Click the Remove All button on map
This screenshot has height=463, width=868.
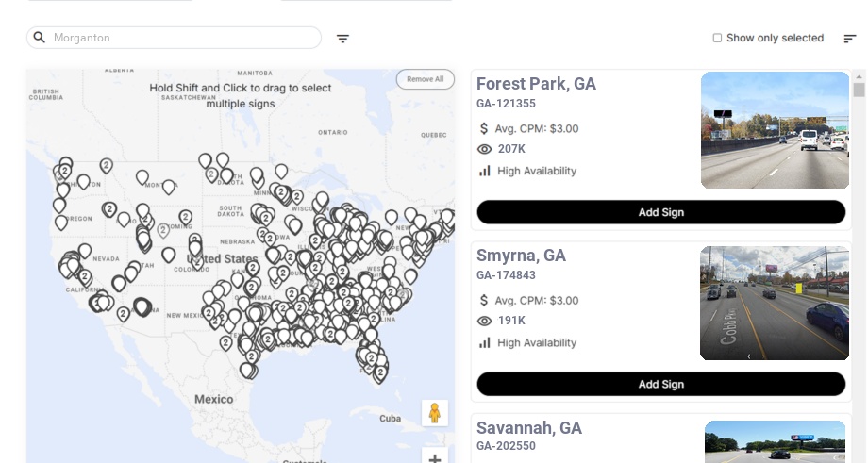[425, 79]
